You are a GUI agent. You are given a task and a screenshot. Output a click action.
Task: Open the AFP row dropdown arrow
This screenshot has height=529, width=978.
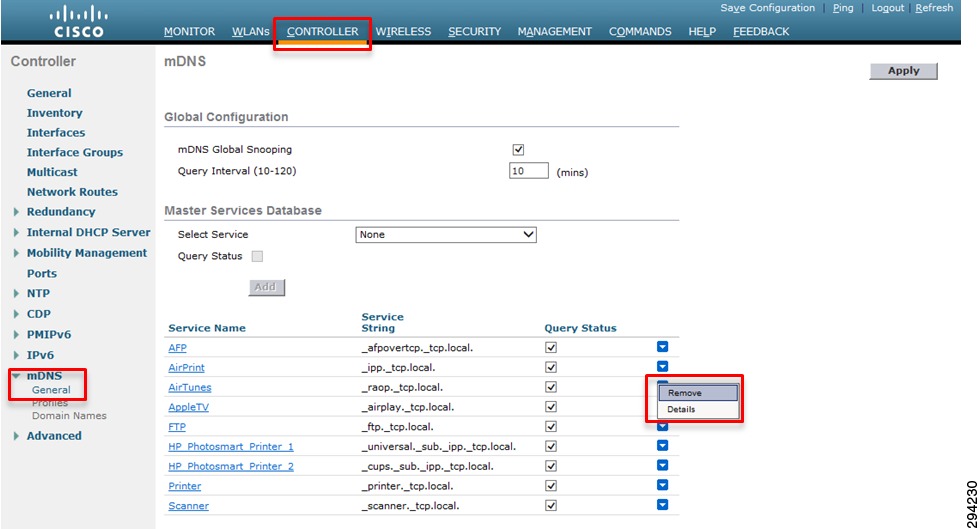pos(662,347)
